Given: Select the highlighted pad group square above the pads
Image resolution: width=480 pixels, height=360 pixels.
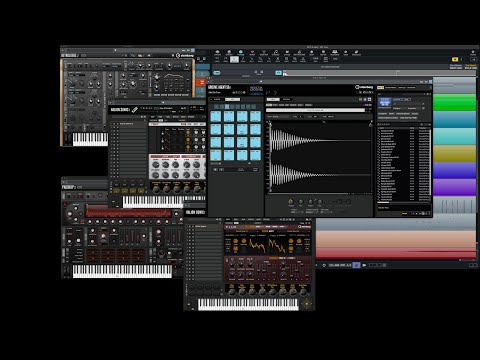Looking at the screenshot, I should [x=227, y=107].
